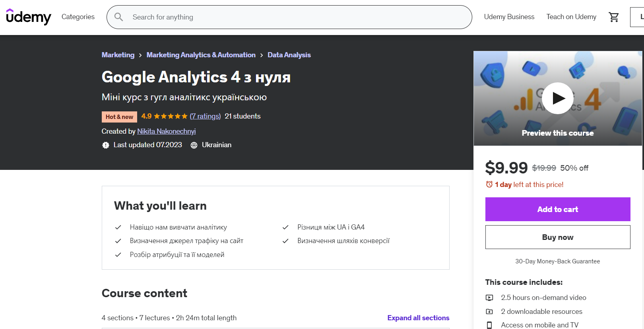The width and height of the screenshot is (644, 329).
Task: Click the mobile and TV access icon
Action: click(x=489, y=325)
